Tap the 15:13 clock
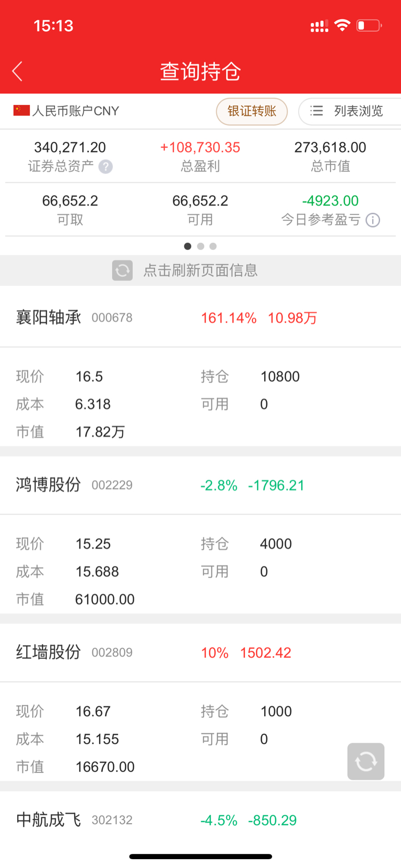 (53, 26)
